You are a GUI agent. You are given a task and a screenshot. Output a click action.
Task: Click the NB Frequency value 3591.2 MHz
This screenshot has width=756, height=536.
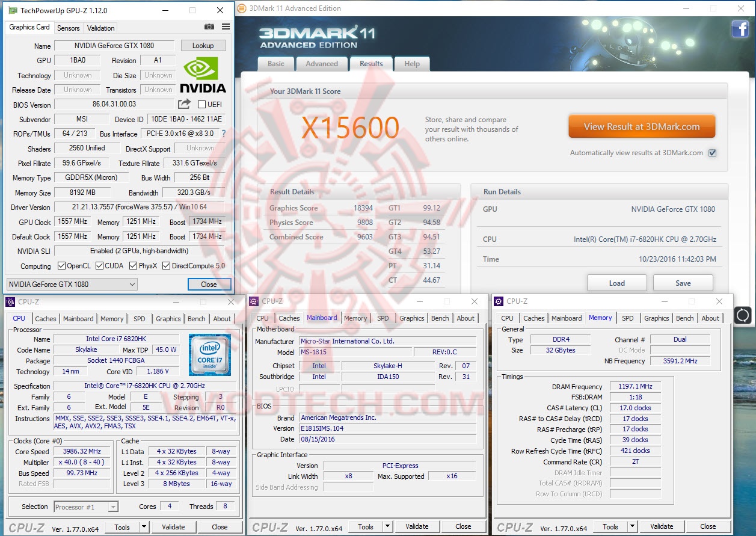click(x=681, y=362)
